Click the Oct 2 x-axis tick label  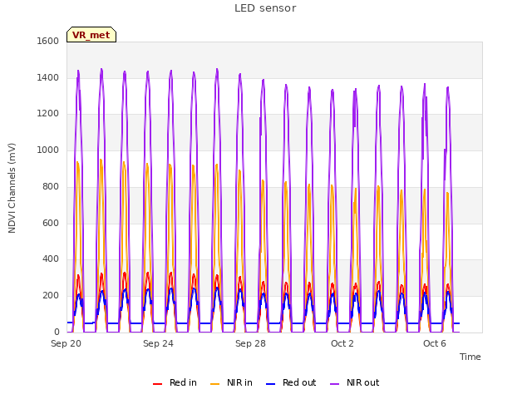342,343
